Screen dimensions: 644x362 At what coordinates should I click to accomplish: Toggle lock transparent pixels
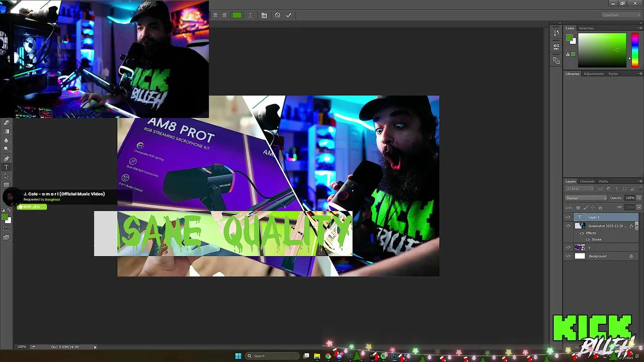pyautogui.click(x=578, y=208)
